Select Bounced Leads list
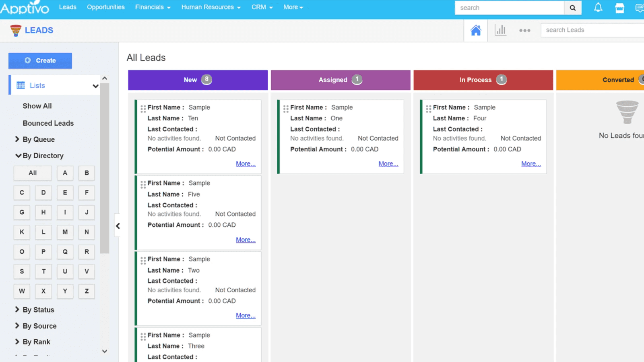The image size is (644, 362). tap(48, 123)
